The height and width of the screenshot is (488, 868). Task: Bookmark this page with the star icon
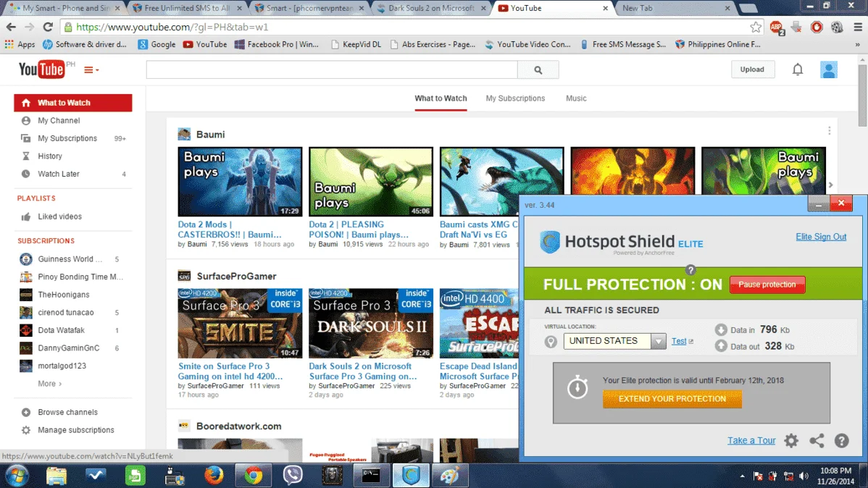[x=756, y=27]
